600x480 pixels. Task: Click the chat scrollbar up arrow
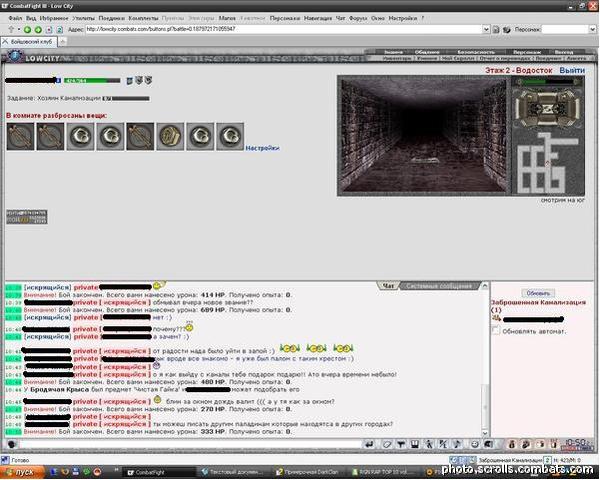pyautogui.click(x=485, y=286)
